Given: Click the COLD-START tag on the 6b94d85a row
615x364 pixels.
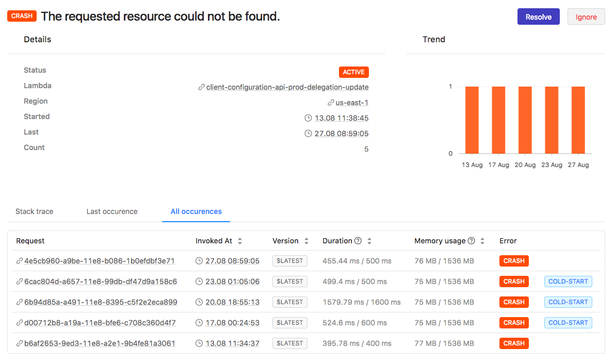Looking at the screenshot, I should (568, 302).
